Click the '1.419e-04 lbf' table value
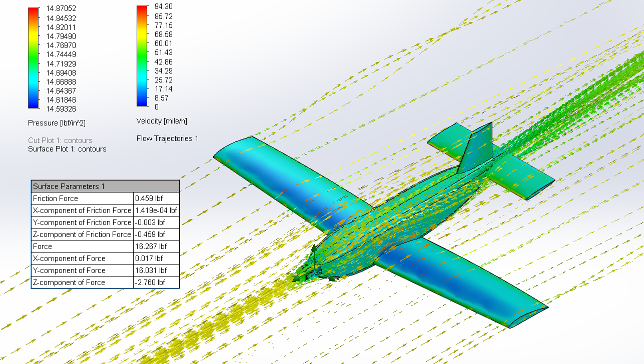The height and width of the screenshot is (364, 644). [x=156, y=210]
